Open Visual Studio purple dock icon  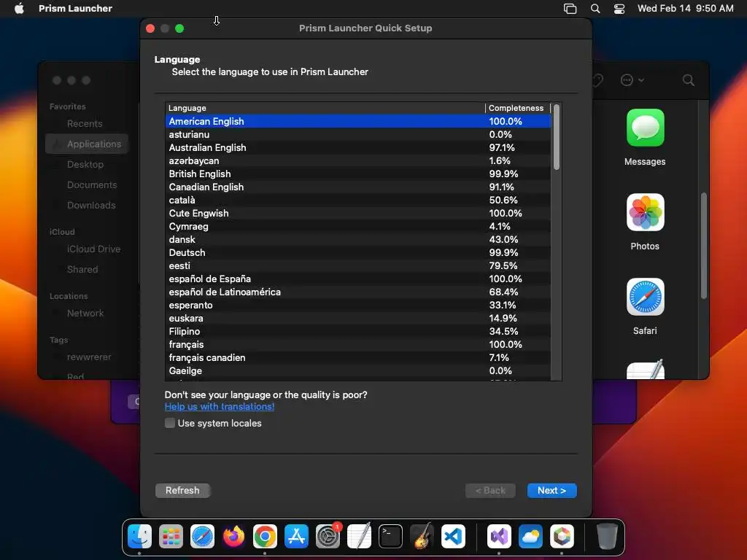coord(499,536)
